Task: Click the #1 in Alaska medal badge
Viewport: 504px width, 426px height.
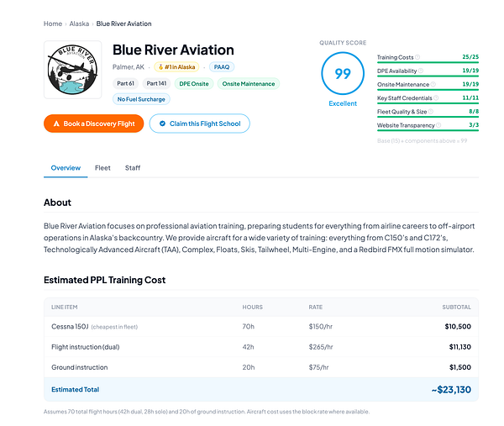Action: coord(176,67)
